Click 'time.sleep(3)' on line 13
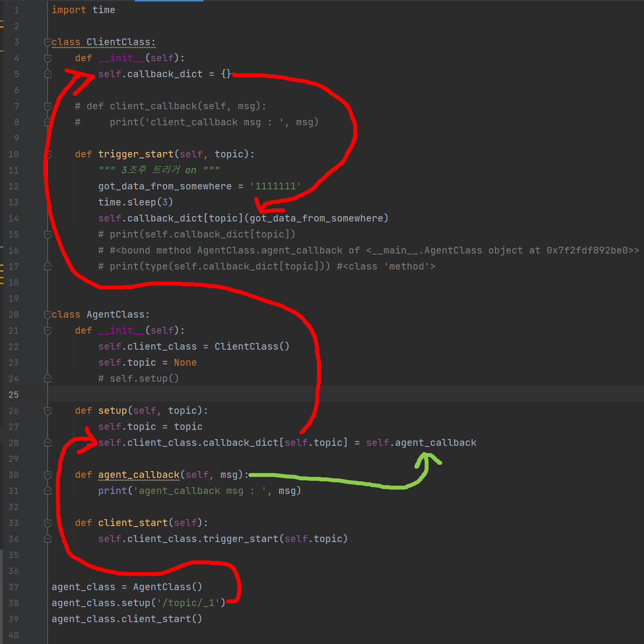644x644 pixels. (x=135, y=203)
